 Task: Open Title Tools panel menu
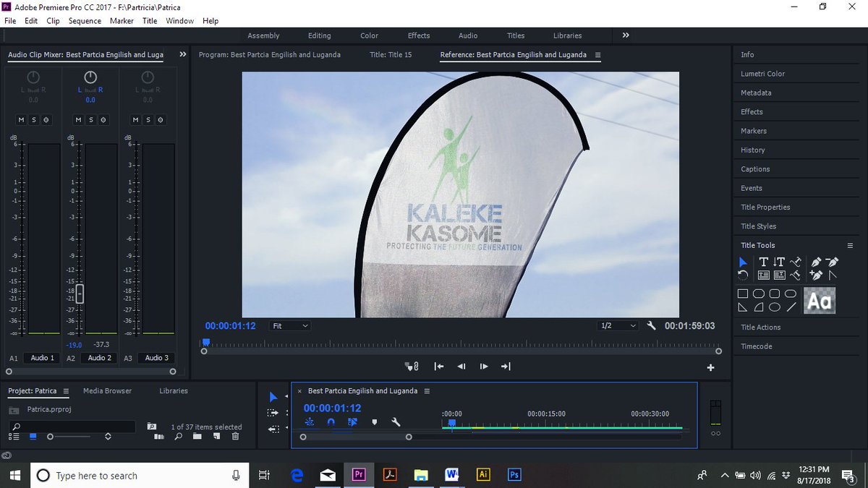(850, 245)
